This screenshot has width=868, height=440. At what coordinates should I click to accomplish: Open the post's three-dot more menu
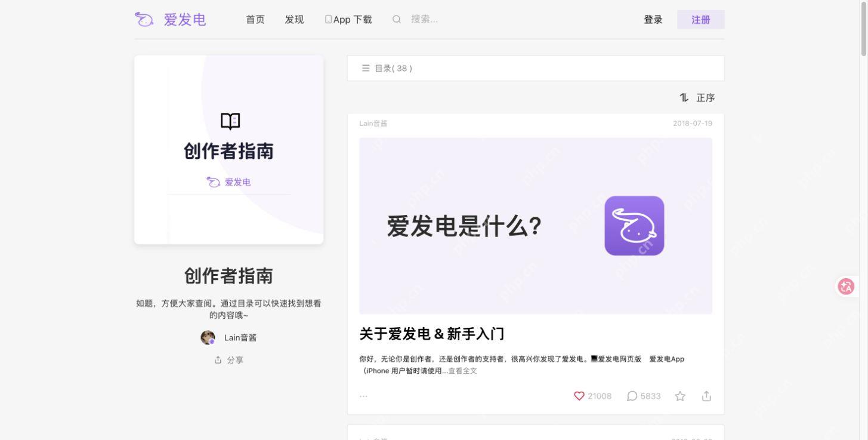363,396
